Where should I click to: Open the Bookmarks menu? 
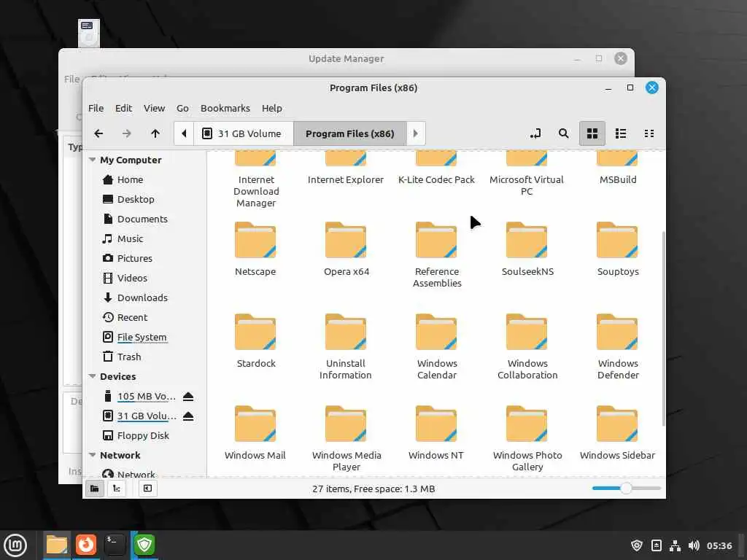tap(225, 108)
